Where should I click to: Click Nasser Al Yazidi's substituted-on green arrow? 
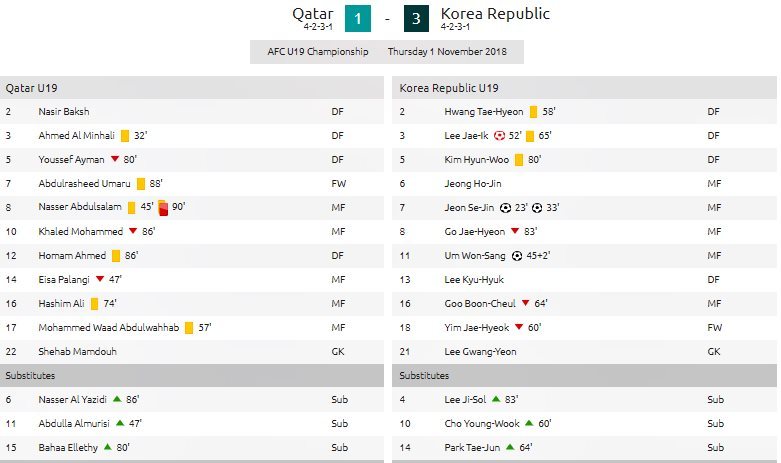click(x=118, y=399)
